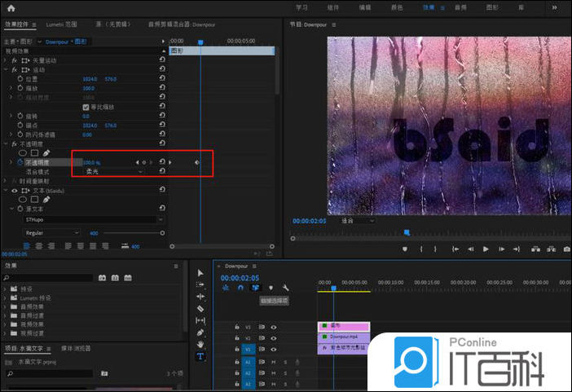This screenshot has width=572, height=392.
Task: Select the Hand tool
Action: point(200,344)
